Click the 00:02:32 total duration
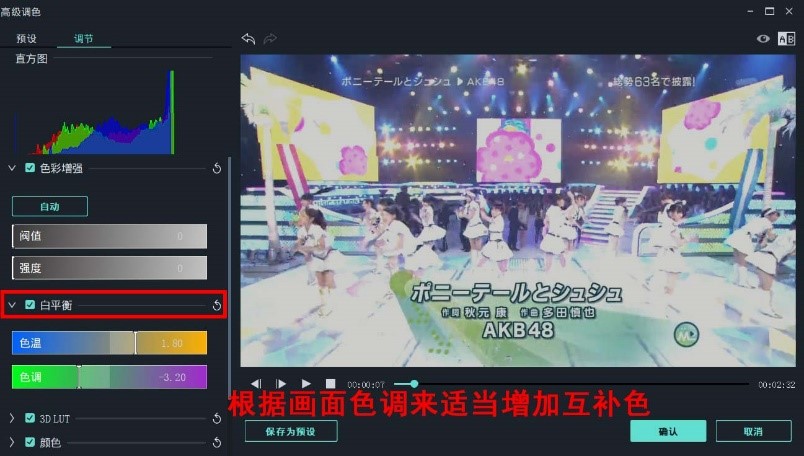Viewport: 804px width, 456px height. click(777, 385)
